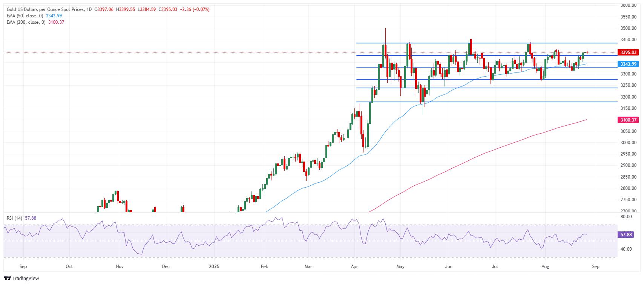Click the 3150.00 price scale label
Screen dimensions: 644x285
628,108
